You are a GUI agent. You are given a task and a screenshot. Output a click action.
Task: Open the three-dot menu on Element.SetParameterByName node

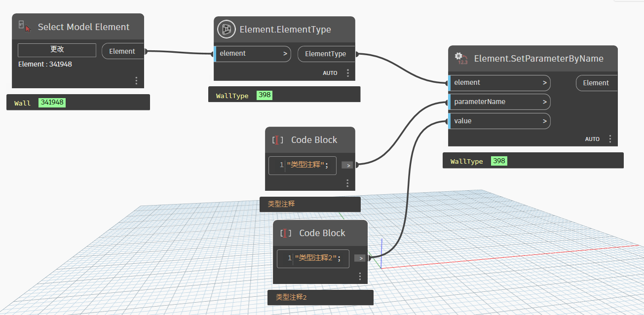610,139
